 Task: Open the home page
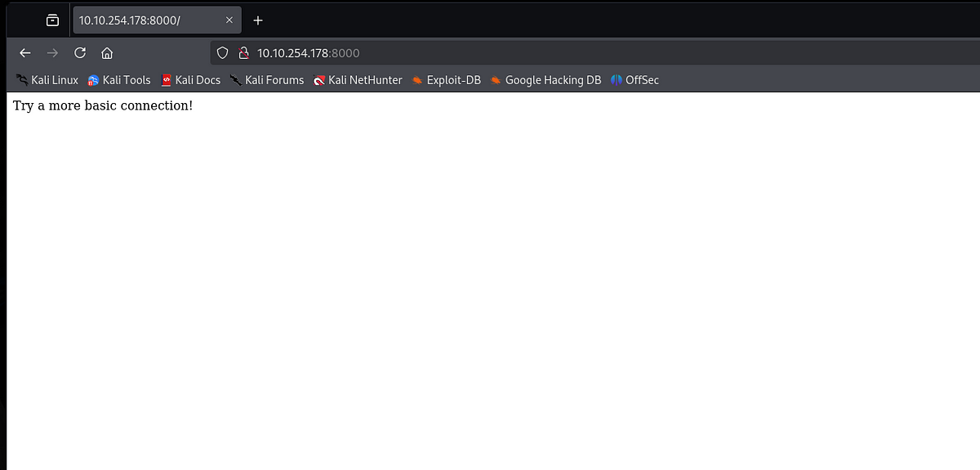coord(107,53)
